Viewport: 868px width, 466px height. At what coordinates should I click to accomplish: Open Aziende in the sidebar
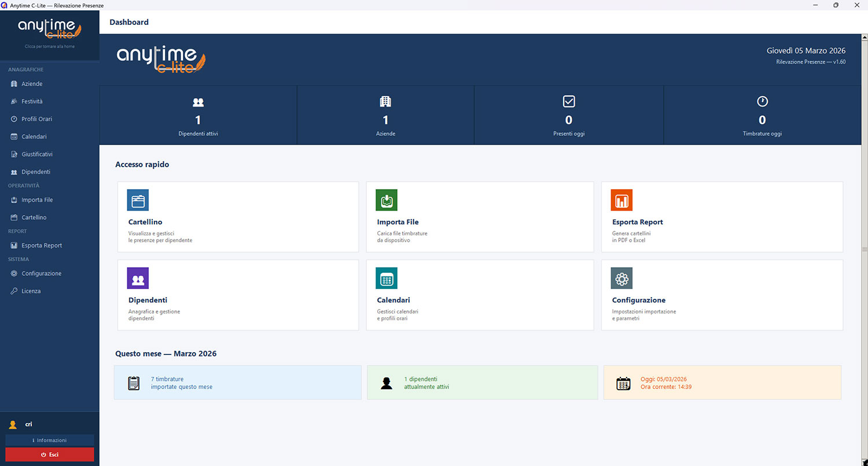coord(32,84)
